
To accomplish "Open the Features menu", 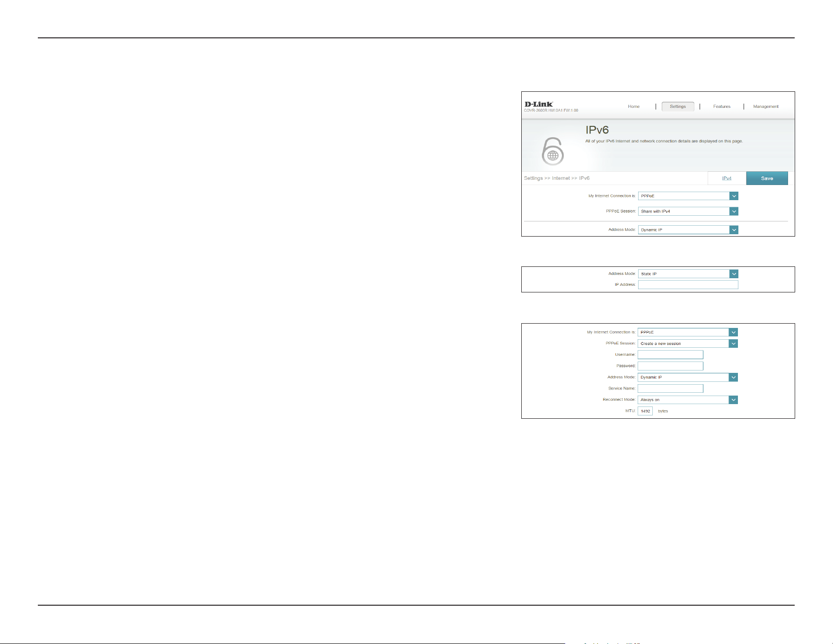I will point(721,106).
